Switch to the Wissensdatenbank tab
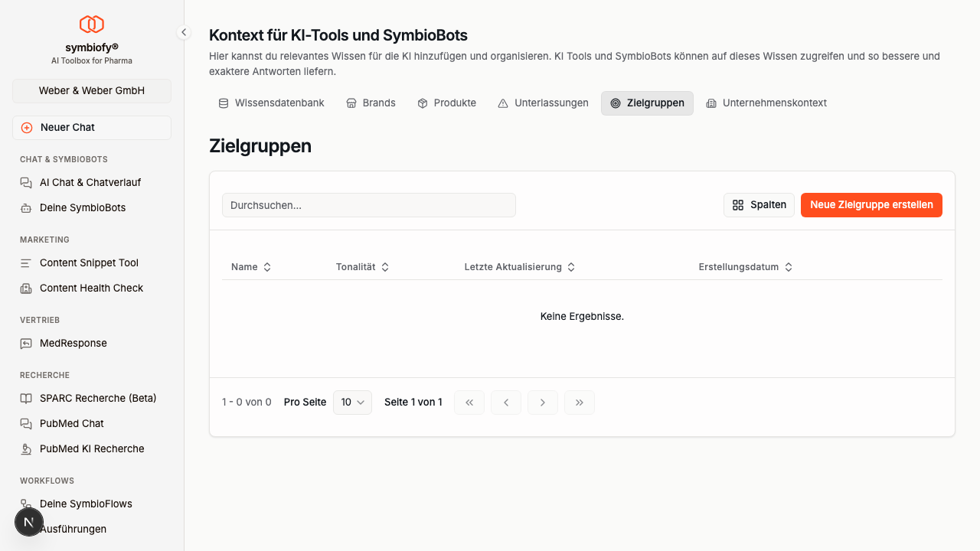The height and width of the screenshot is (551, 980). pos(272,103)
